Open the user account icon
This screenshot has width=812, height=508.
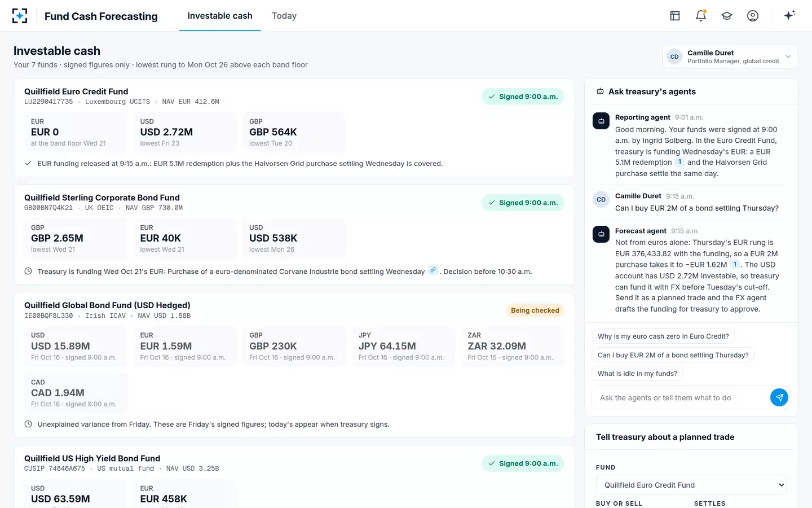[753, 16]
